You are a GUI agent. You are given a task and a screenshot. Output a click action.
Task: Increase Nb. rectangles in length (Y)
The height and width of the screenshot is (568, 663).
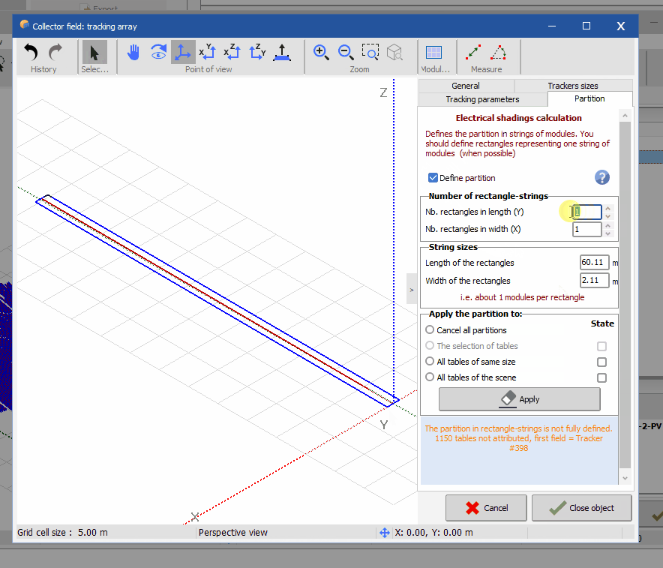tap(608, 208)
